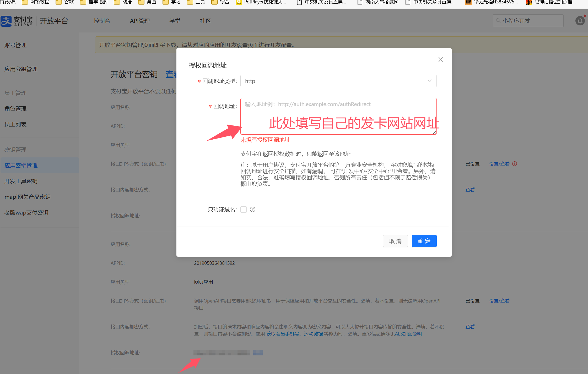The height and width of the screenshot is (374, 588).
Task: Open the 控制台 top navigation item
Action: tap(102, 21)
